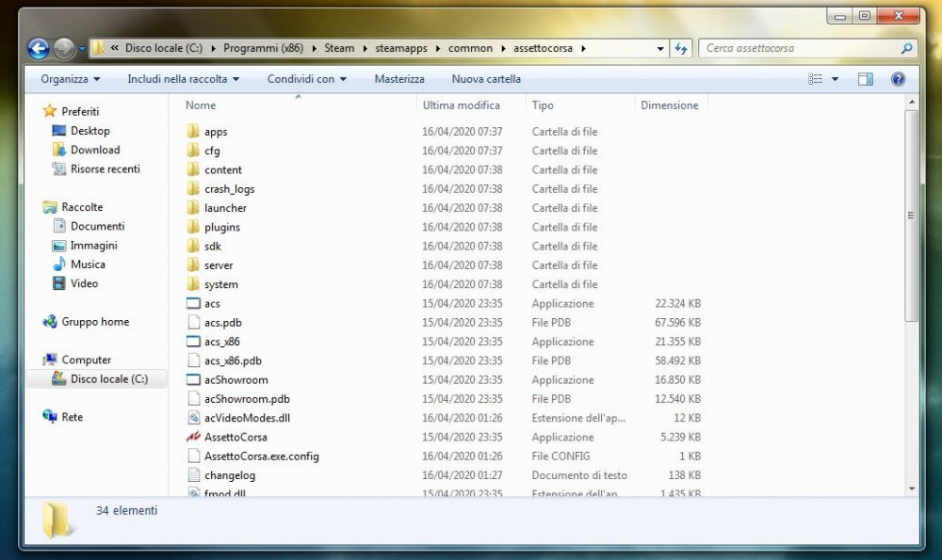
Task: Click the changelog text document icon
Action: (x=193, y=474)
